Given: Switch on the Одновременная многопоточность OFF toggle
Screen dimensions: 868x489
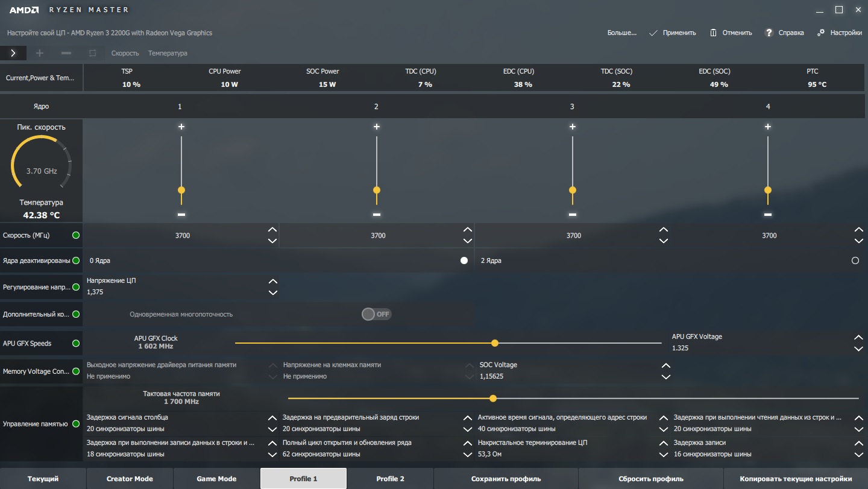Looking at the screenshot, I should pos(377,314).
